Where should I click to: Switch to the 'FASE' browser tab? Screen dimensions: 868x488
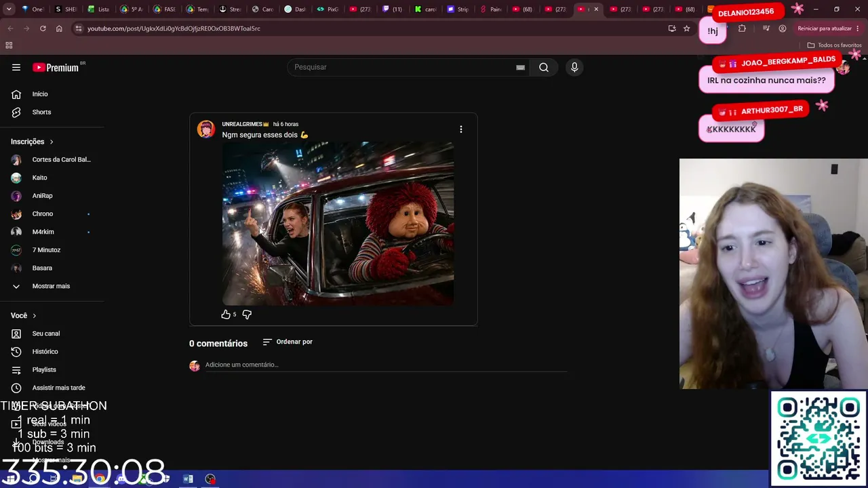(163, 9)
